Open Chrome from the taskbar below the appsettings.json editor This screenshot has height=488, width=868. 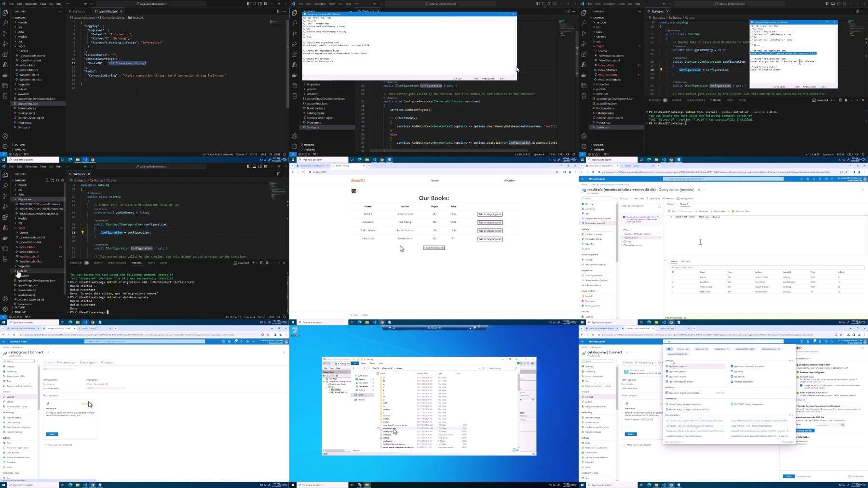click(x=93, y=160)
